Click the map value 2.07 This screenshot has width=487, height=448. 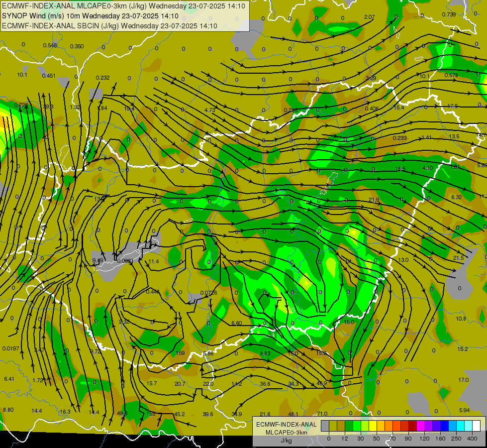[x=369, y=17]
